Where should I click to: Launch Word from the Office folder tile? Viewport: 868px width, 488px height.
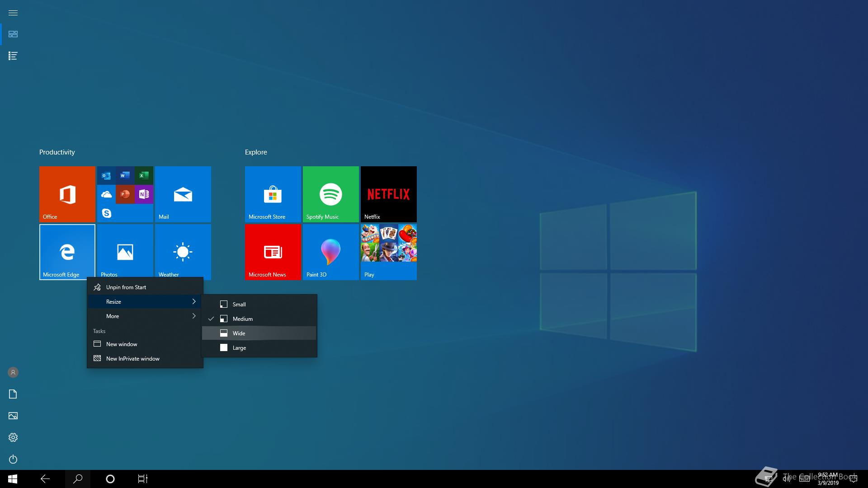tap(125, 176)
